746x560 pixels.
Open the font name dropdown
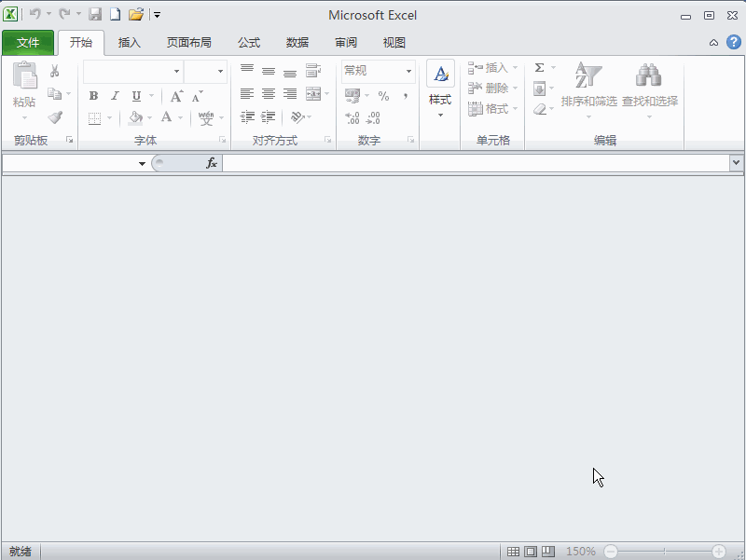pos(176,72)
